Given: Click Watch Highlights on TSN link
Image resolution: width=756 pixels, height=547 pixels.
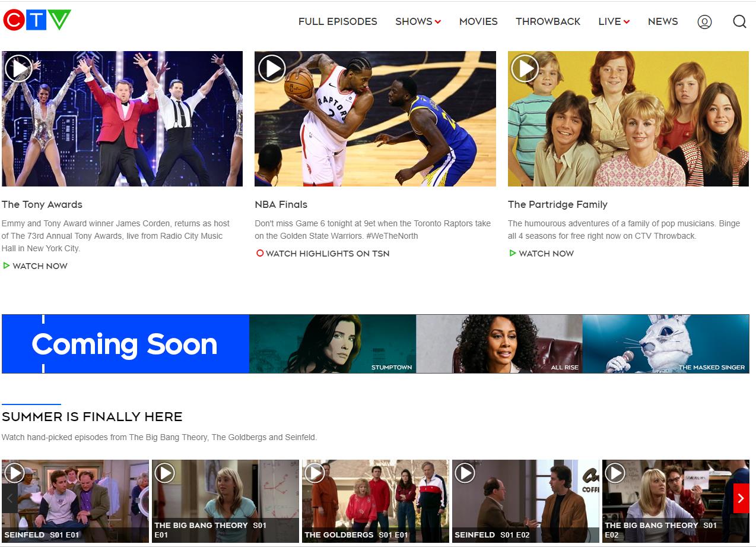Looking at the screenshot, I should coord(323,254).
